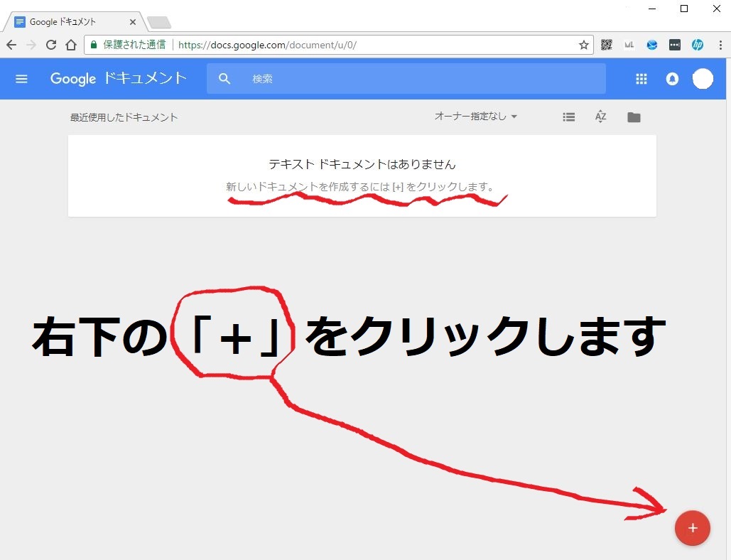The width and height of the screenshot is (731, 560).
Task: Go forward in browser
Action: coord(31,45)
